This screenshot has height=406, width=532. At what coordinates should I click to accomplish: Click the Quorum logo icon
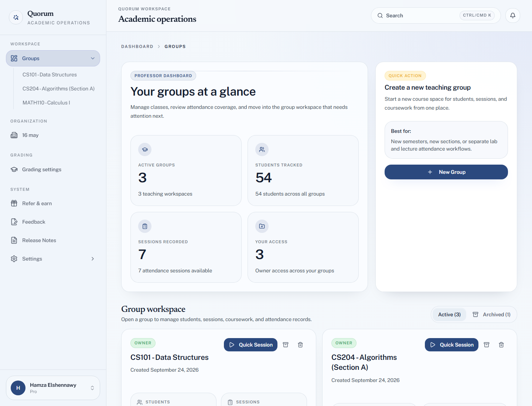pos(16,17)
